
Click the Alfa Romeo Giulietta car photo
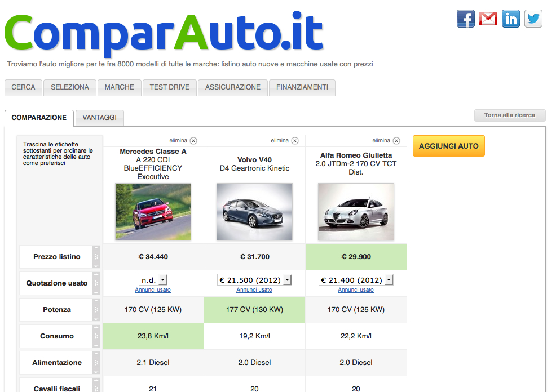356,212
